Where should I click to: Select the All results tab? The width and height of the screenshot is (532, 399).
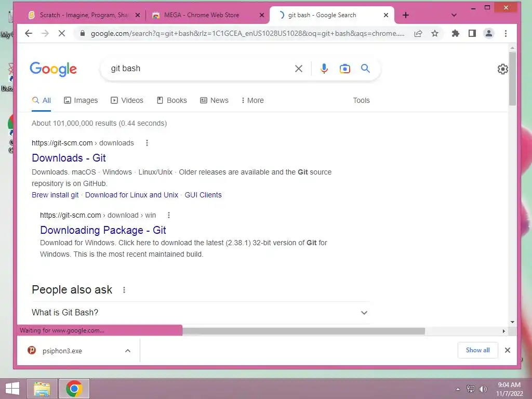(x=42, y=100)
